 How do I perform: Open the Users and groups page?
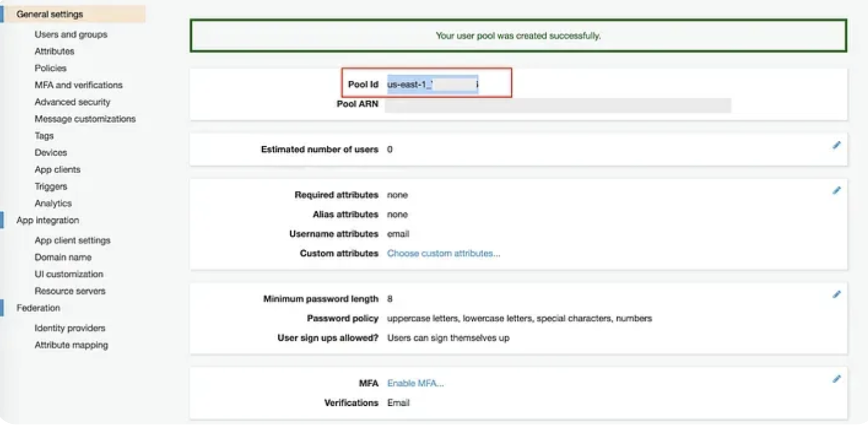pyautogui.click(x=71, y=34)
